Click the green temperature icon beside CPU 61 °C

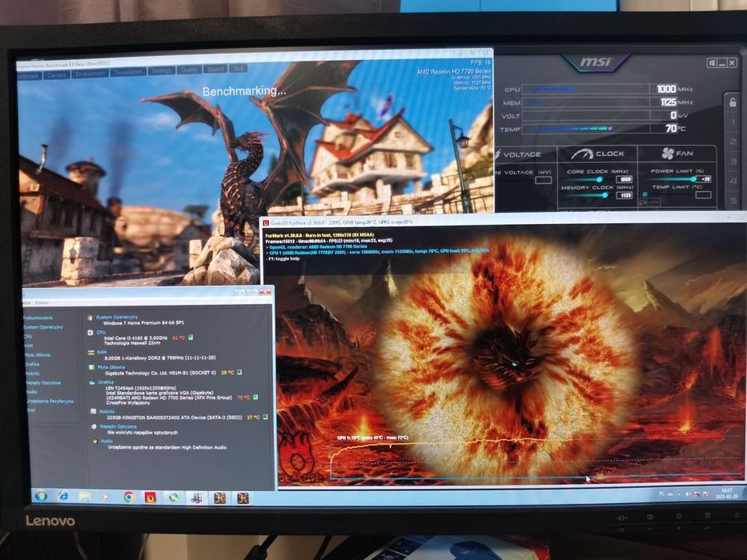click(191, 337)
